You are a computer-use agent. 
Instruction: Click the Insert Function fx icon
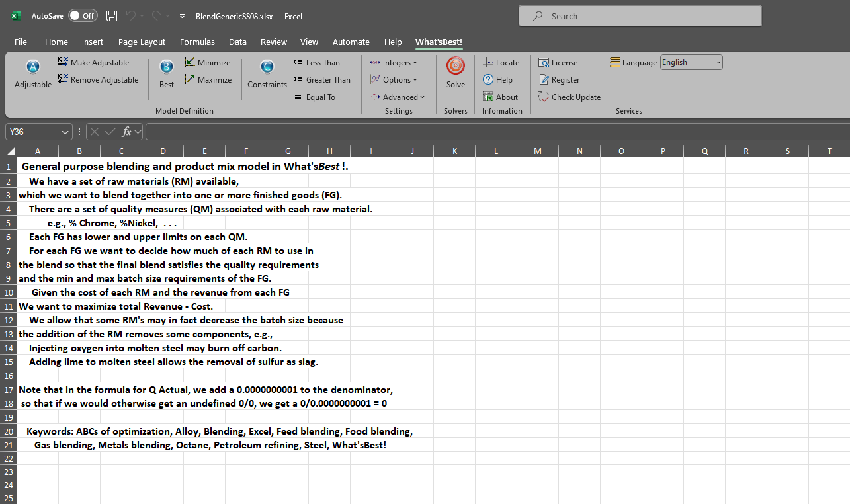(x=127, y=132)
